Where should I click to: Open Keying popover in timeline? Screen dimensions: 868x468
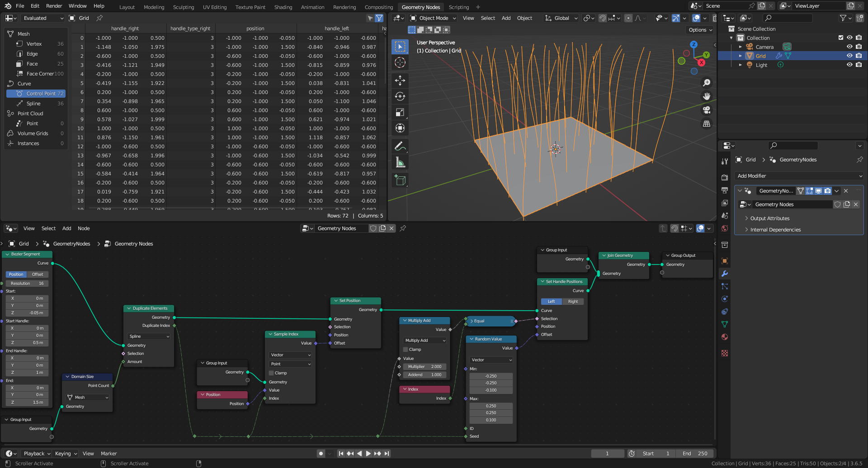66,454
